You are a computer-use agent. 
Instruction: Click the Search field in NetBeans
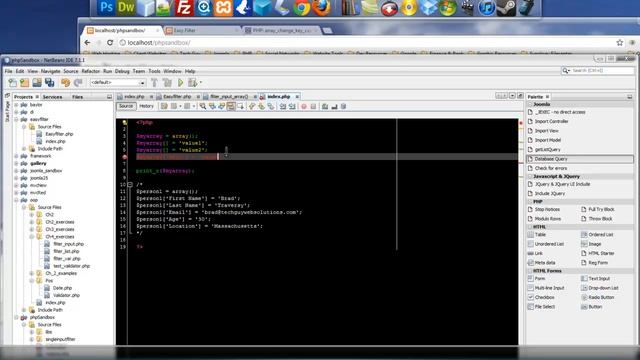[x=598, y=71]
